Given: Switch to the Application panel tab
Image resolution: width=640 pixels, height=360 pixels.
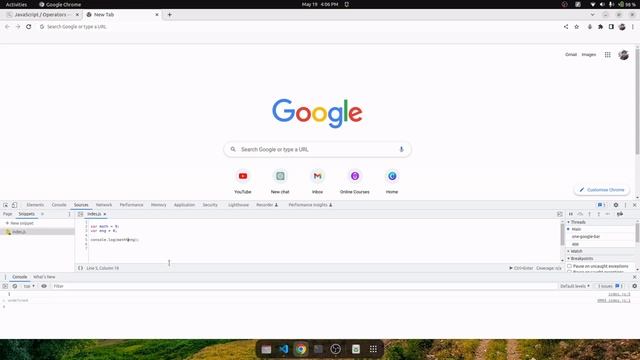Looking at the screenshot, I should (184, 205).
